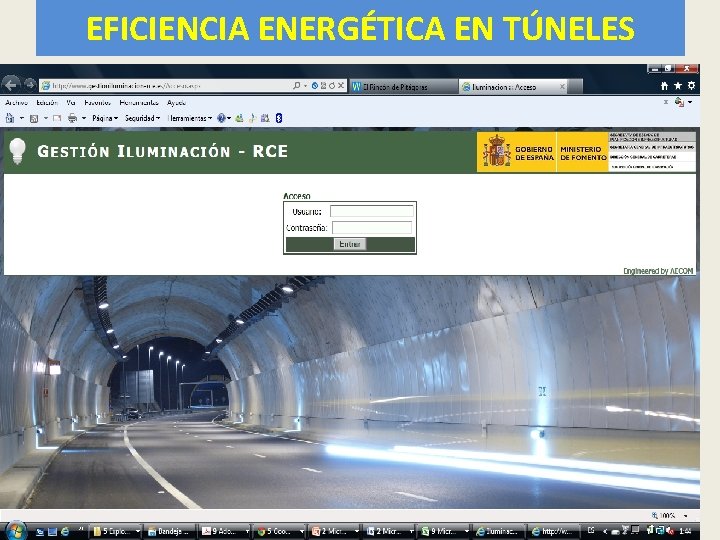
Task: Open the Home icon at top right
Action: pos(664,86)
